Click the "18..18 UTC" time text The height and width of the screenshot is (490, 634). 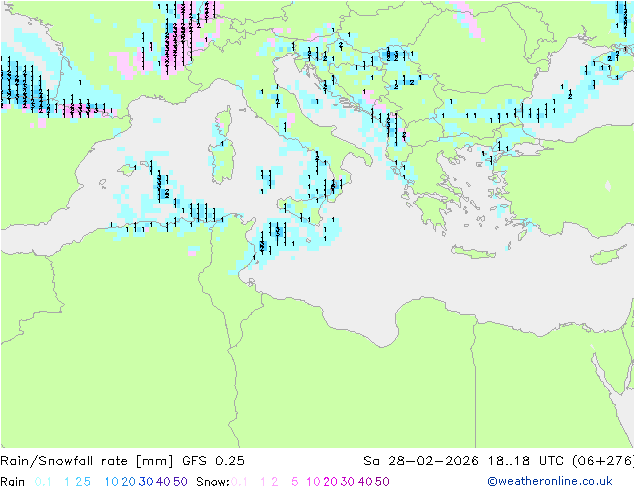click(x=525, y=461)
